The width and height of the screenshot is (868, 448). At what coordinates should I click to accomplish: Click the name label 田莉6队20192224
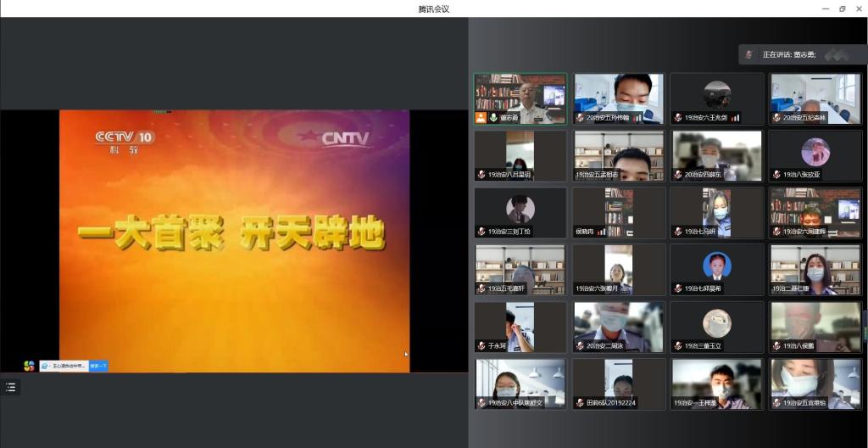point(611,404)
